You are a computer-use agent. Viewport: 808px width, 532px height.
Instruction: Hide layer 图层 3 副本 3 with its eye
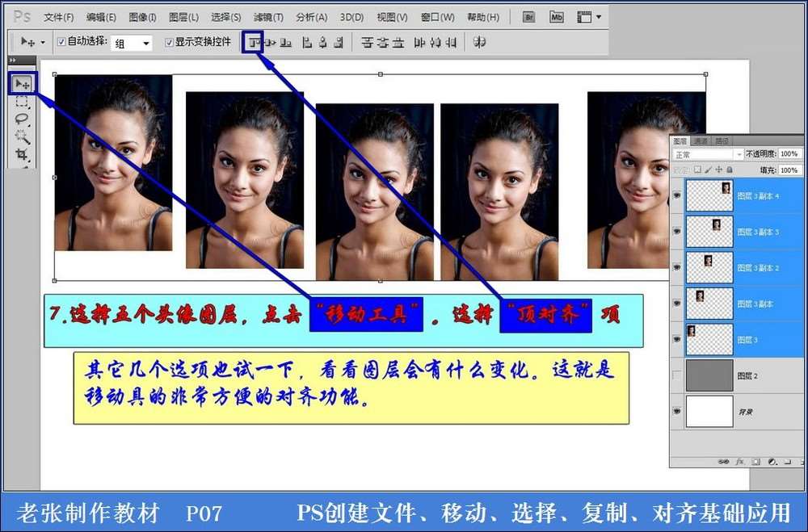tap(677, 232)
